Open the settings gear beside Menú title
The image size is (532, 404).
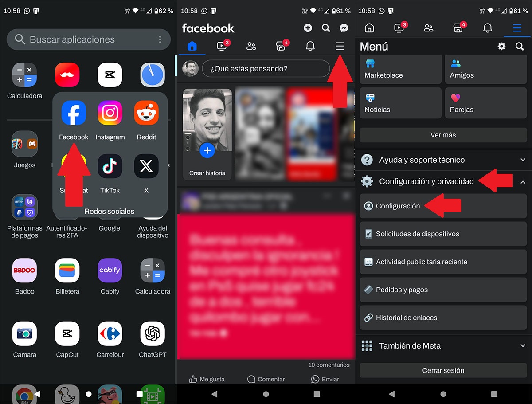[501, 46]
